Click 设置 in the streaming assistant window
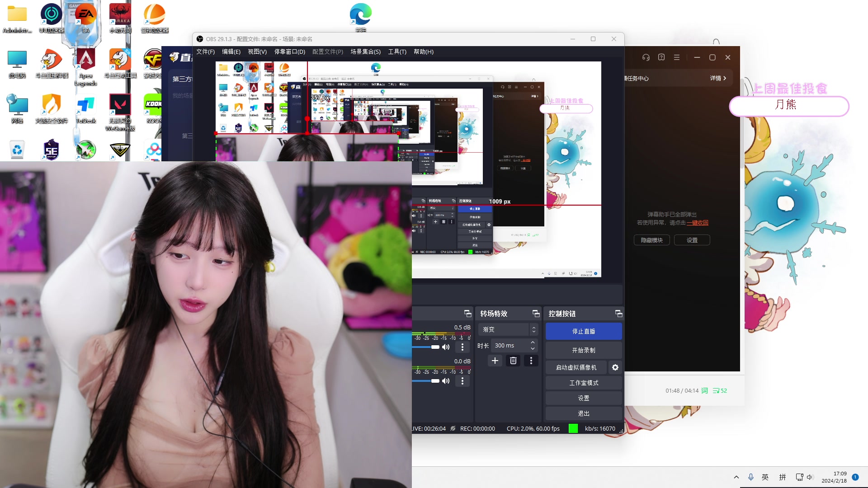This screenshot has height=488, width=868. click(692, 240)
